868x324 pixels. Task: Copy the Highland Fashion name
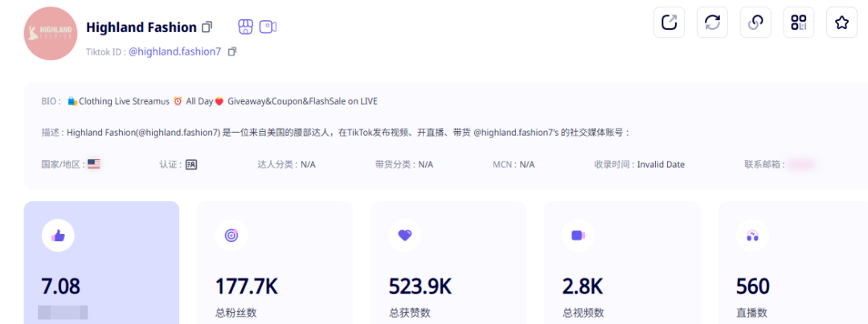coord(207,27)
